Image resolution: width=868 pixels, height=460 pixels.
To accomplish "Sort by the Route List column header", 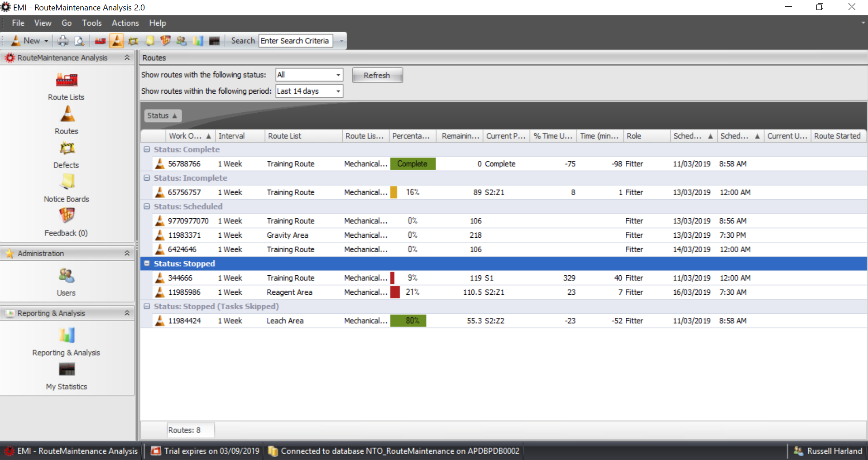I will coord(303,136).
